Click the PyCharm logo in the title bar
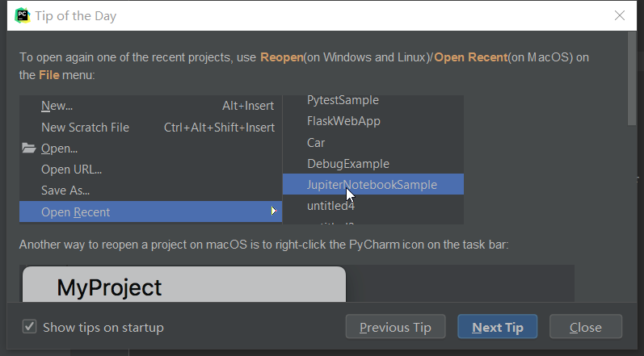 click(22, 15)
